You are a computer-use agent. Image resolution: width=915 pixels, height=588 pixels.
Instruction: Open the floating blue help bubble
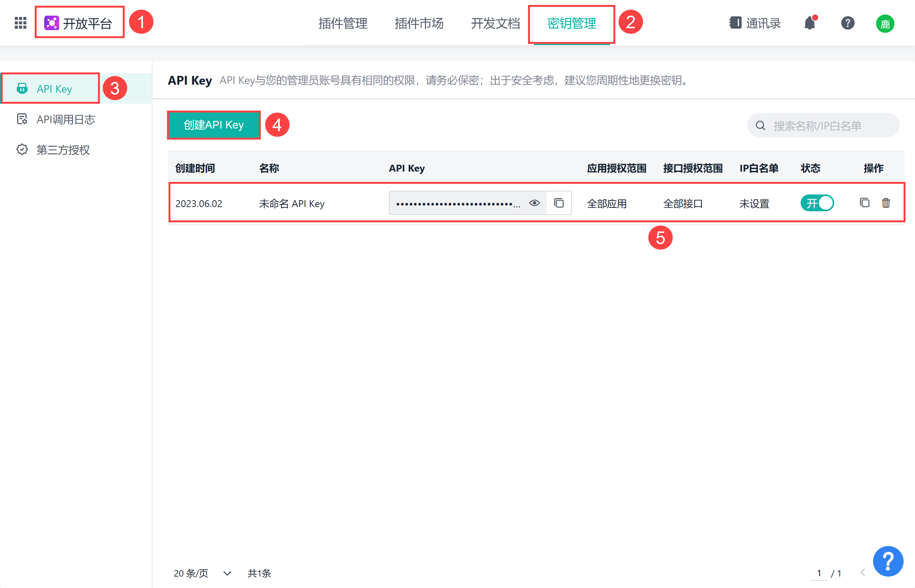(x=888, y=561)
